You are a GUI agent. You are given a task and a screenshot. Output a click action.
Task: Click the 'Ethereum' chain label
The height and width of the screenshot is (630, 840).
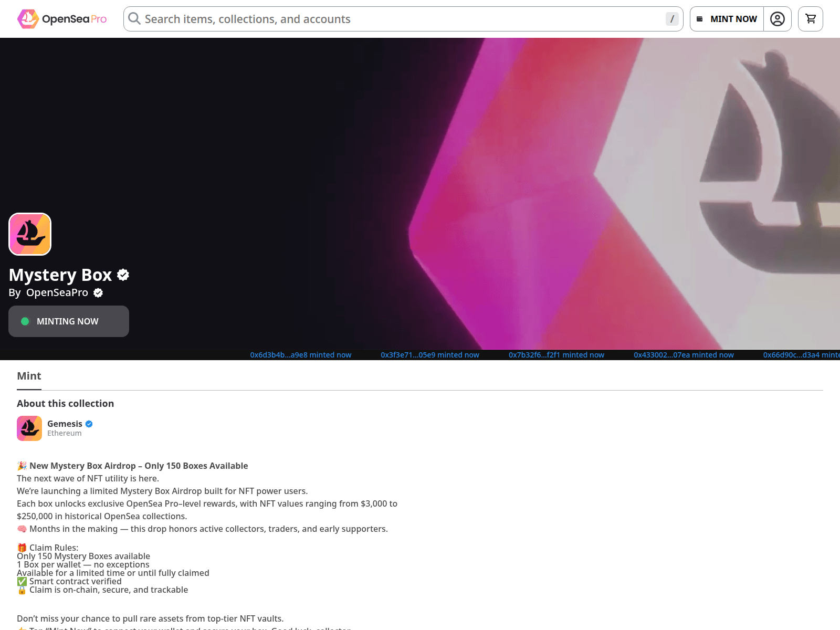coord(65,433)
